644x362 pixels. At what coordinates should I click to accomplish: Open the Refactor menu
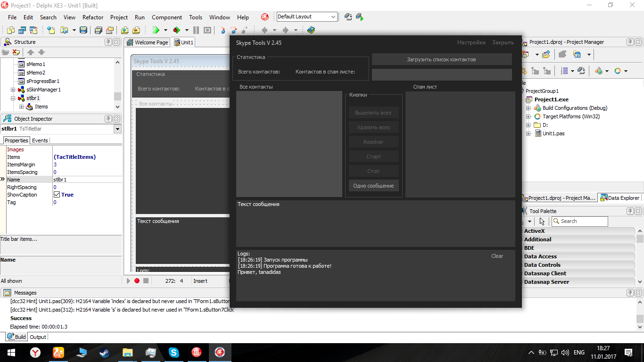click(93, 17)
